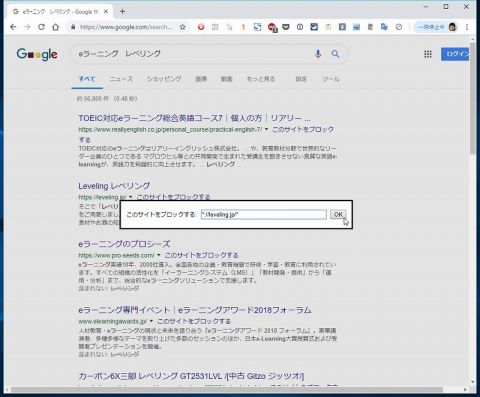Click the vertical page scrollbar

coord(472,98)
